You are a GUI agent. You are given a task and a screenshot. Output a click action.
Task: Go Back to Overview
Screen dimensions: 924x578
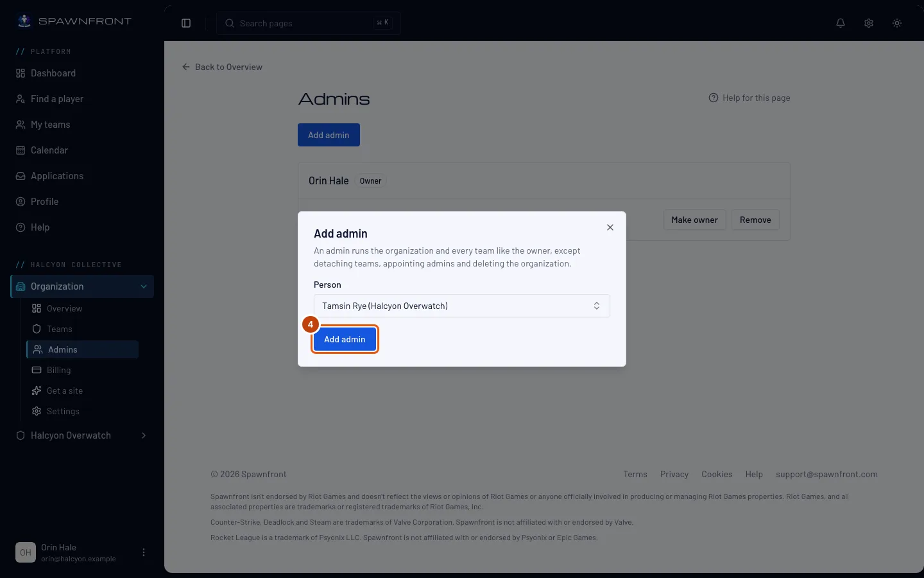coord(222,67)
